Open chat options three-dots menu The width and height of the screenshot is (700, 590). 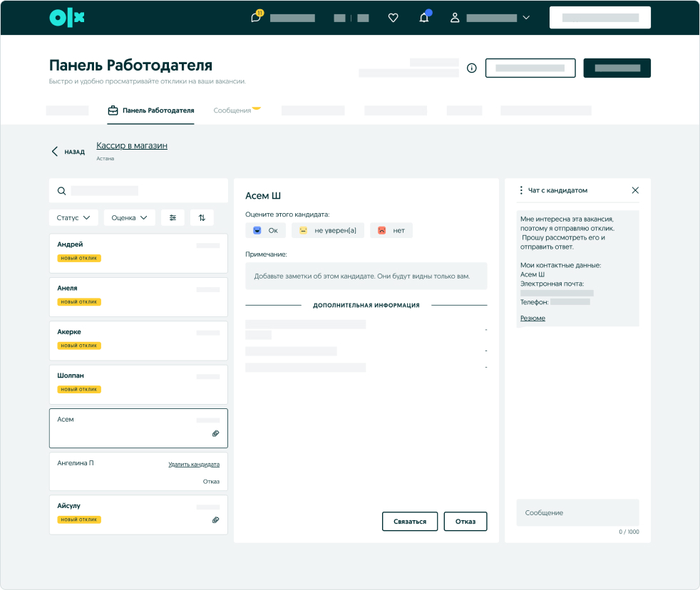(521, 190)
